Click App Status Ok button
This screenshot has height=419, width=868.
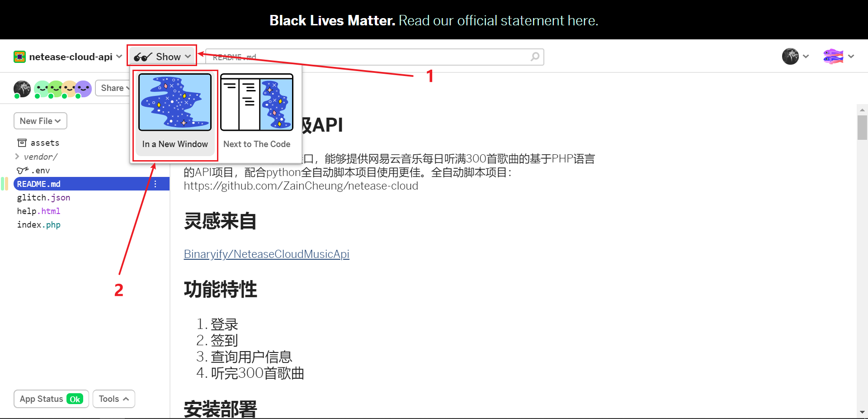pos(51,399)
